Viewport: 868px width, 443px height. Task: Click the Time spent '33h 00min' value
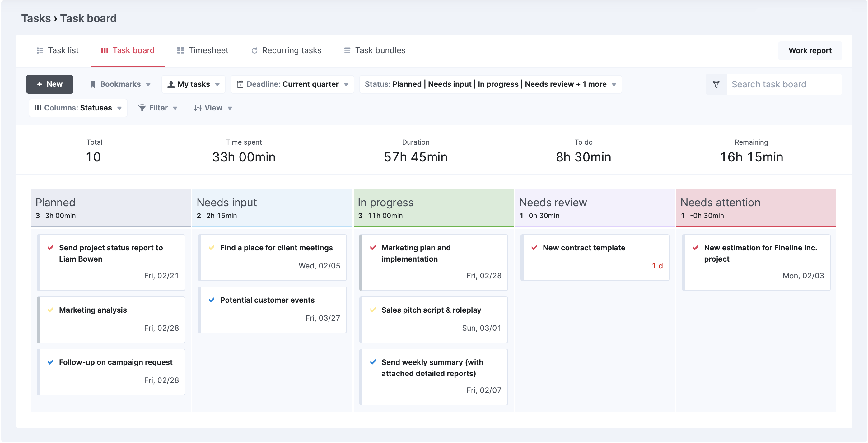tap(244, 157)
